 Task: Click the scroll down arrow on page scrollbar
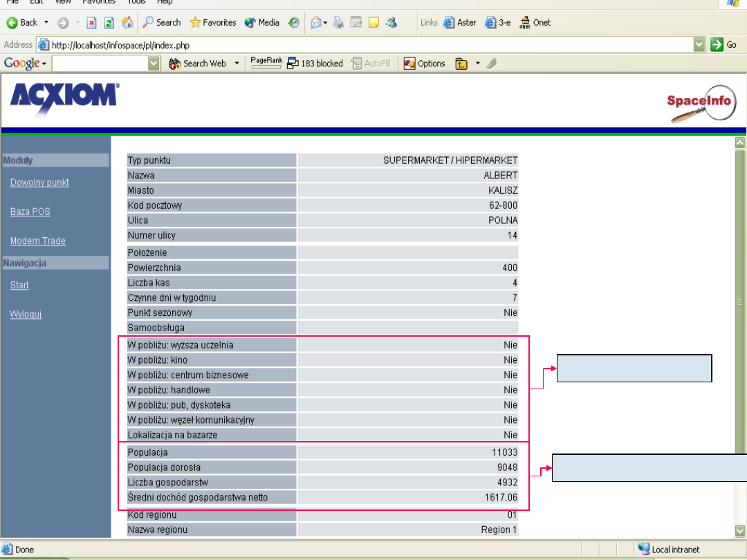tap(740, 530)
